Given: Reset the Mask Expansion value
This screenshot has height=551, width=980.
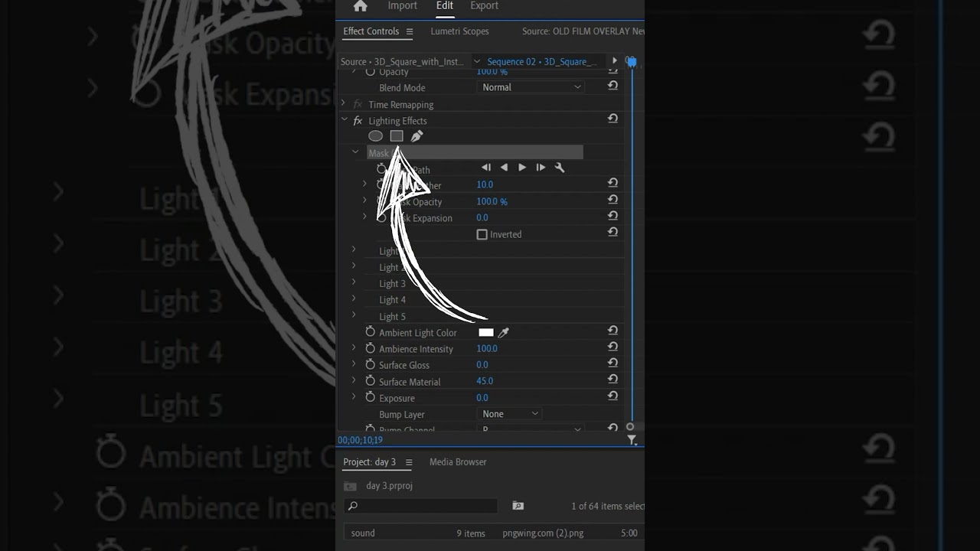Looking at the screenshot, I should click(612, 216).
